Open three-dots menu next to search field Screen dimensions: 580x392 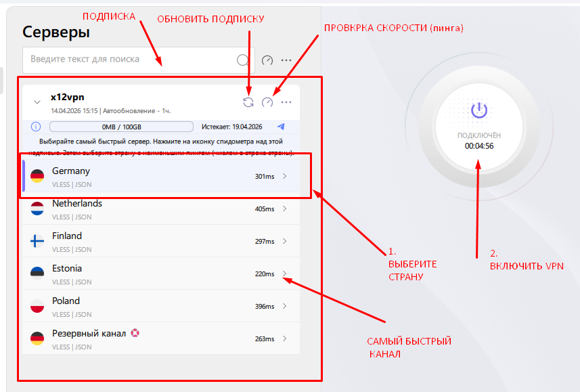click(x=286, y=60)
